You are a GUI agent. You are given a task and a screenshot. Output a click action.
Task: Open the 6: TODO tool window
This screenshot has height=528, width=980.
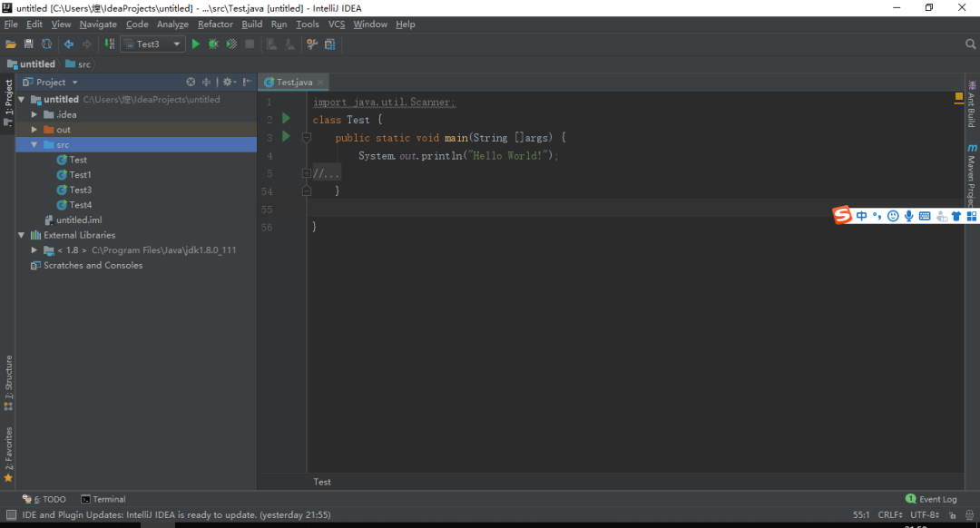click(44, 499)
